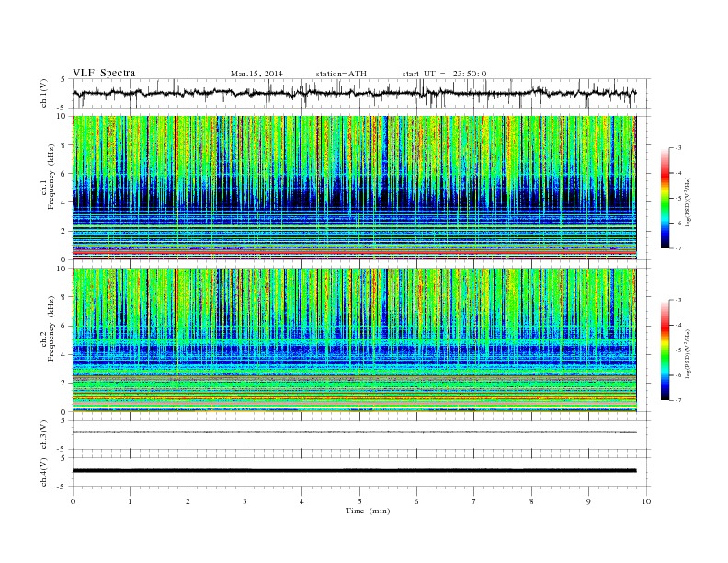The width and height of the screenshot is (728, 563).
Task: Click the ch.1 color bar "log(PSD)(V²/Hz)" label
Action: (x=688, y=201)
